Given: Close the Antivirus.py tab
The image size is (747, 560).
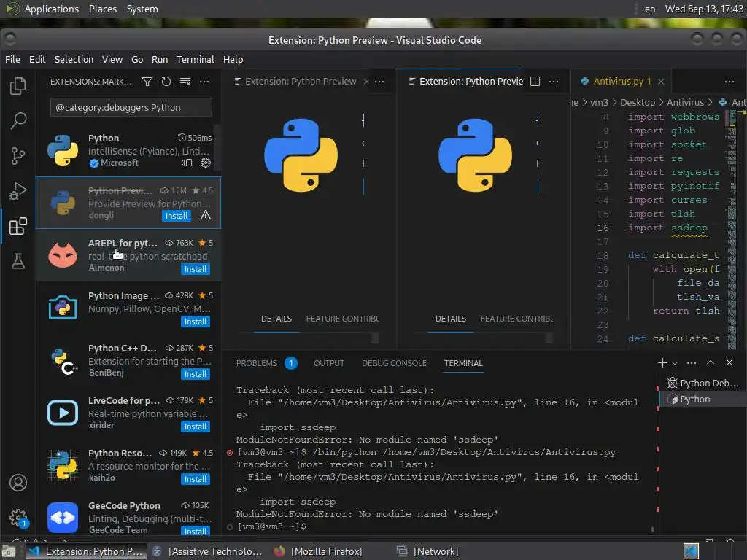Looking at the screenshot, I should pyautogui.click(x=661, y=82).
